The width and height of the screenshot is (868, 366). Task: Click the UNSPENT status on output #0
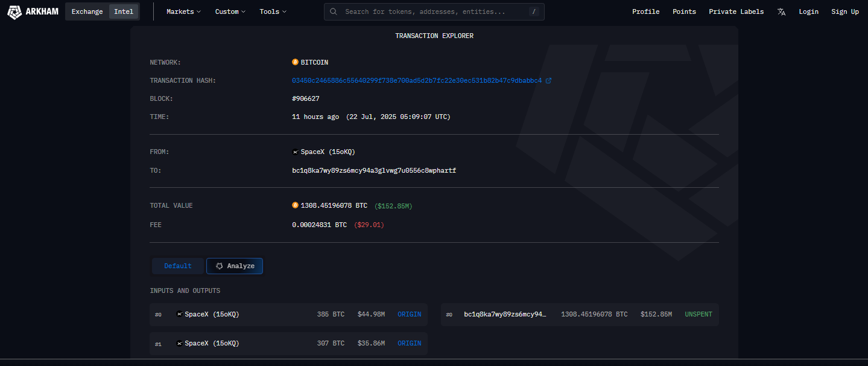pyautogui.click(x=699, y=314)
